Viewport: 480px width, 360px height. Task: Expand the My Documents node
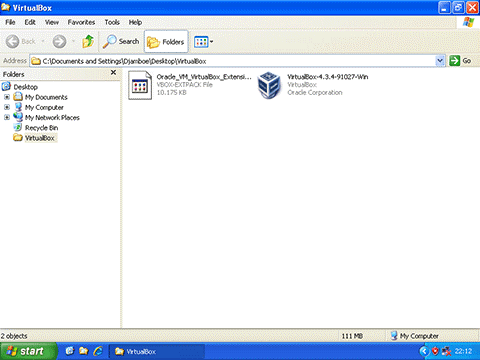(7, 97)
